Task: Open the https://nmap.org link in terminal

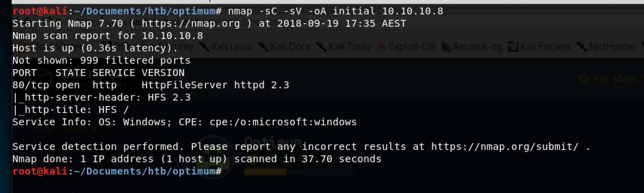Action: 191,24
